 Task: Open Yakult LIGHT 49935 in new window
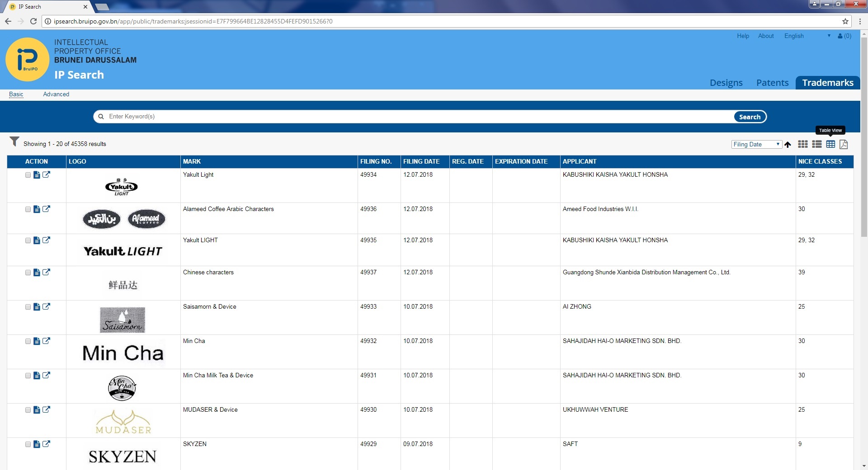[x=46, y=240]
